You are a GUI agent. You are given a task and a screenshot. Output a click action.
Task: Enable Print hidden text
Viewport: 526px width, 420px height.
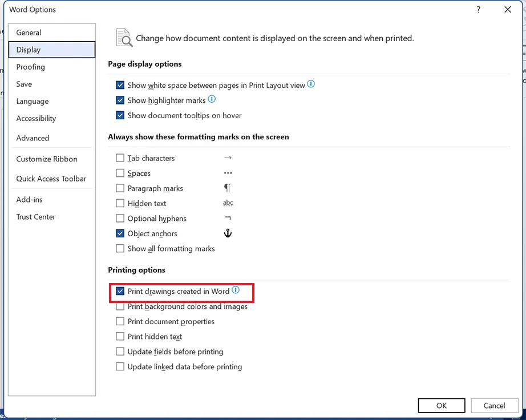click(x=120, y=337)
